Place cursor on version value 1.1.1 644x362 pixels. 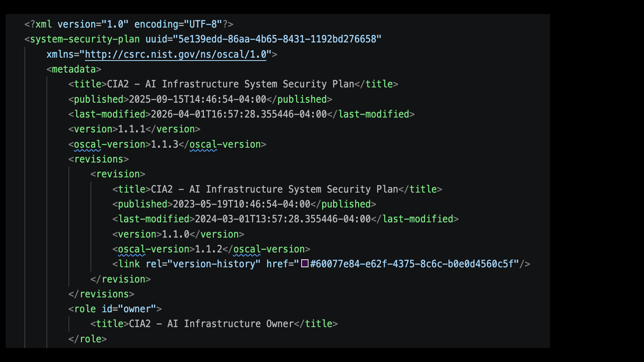pos(131,129)
